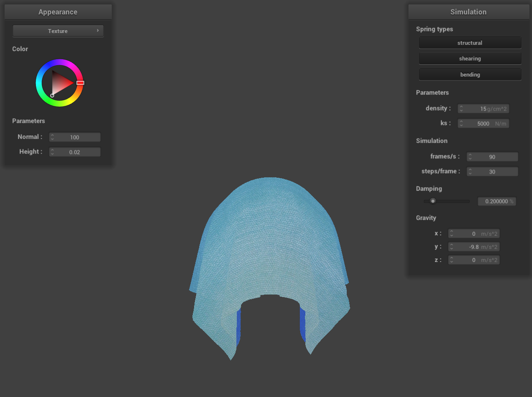Click the hue ring in the color wheel
This screenshot has width=532, height=397.
[59, 63]
